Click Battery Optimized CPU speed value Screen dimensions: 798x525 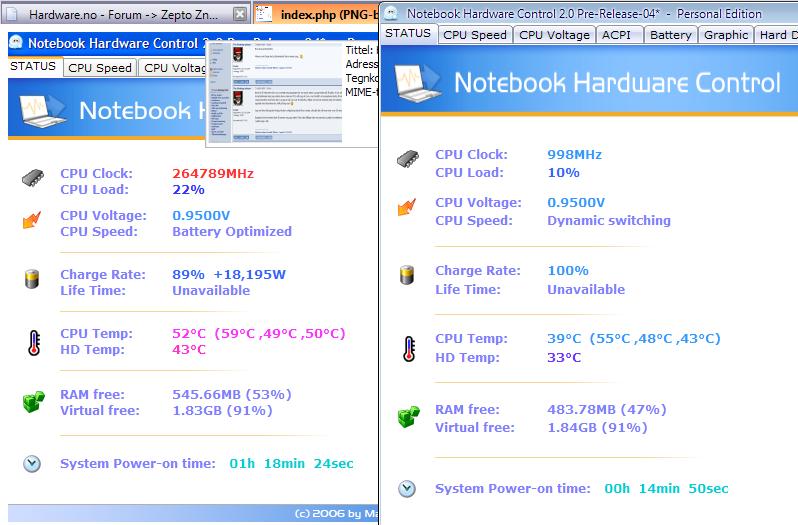(x=232, y=231)
